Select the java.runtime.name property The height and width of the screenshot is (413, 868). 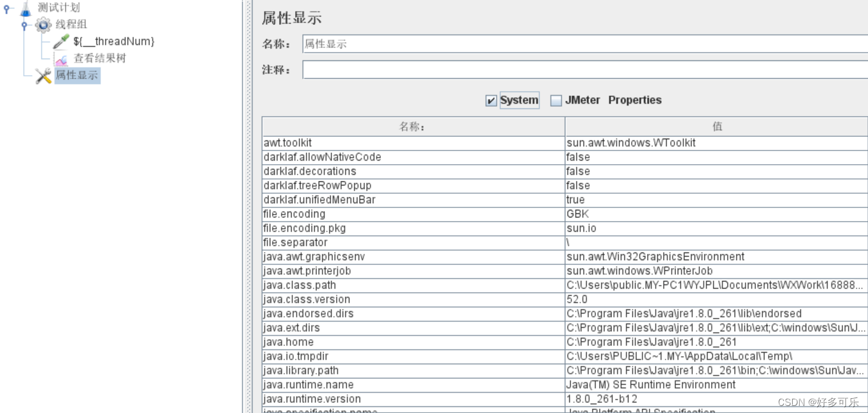pyautogui.click(x=413, y=385)
